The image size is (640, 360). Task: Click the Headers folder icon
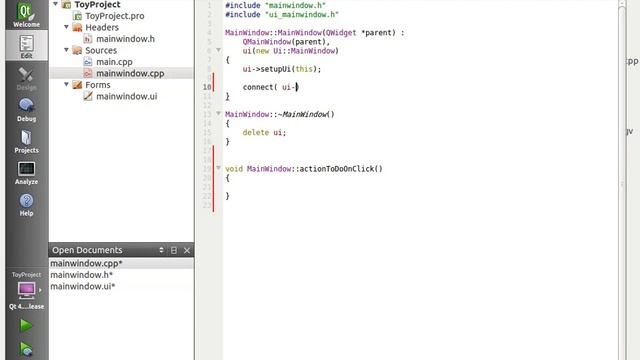point(77,27)
